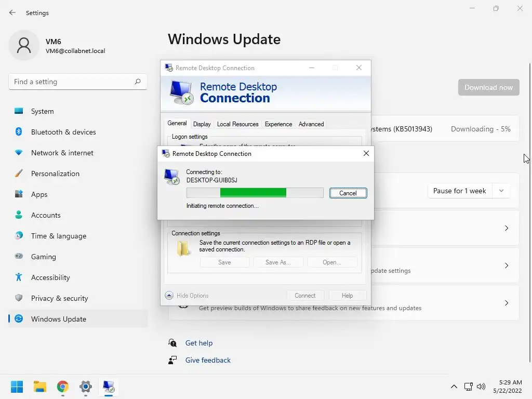Open the Give feedback link
This screenshot has width=532, height=399.
pos(208,360)
